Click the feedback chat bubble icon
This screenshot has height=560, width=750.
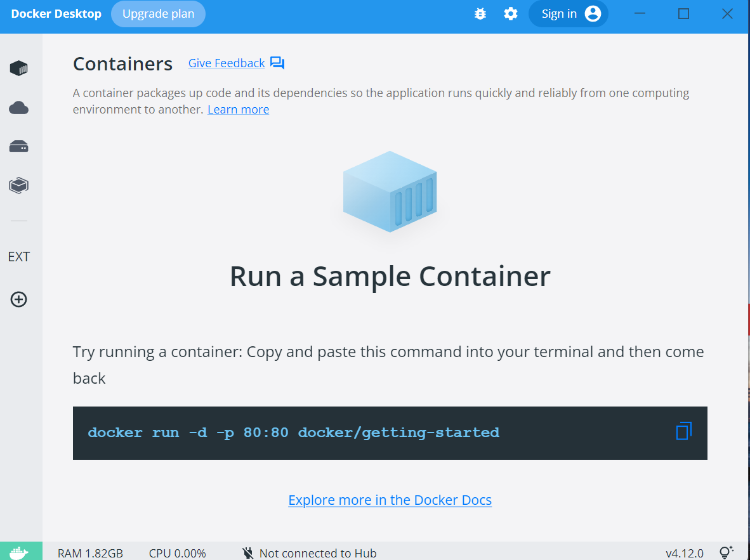click(x=277, y=63)
